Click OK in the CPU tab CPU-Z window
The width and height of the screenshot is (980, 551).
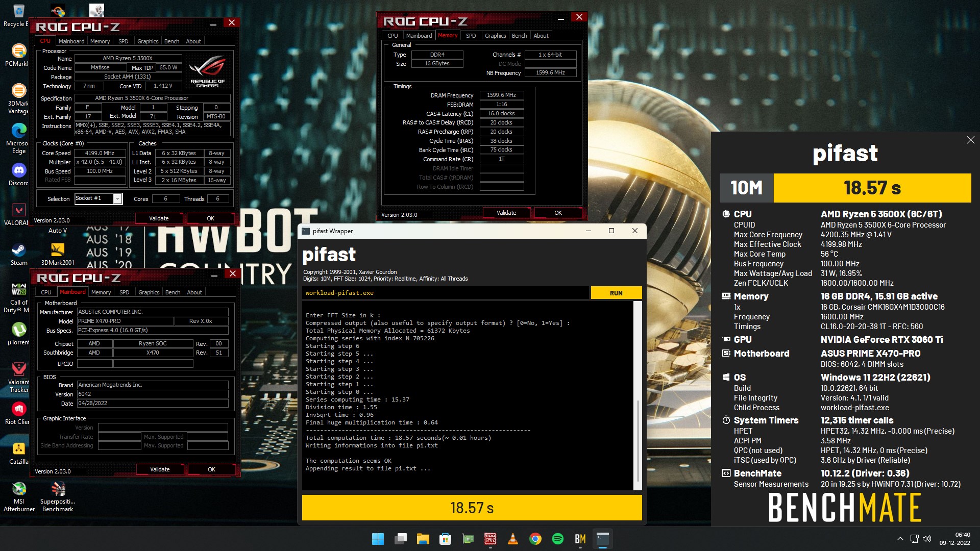point(211,218)
